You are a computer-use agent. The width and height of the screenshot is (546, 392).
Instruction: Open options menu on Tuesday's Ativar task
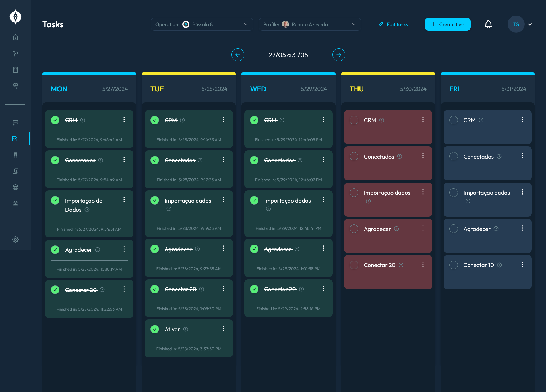(x=224, y=329)
